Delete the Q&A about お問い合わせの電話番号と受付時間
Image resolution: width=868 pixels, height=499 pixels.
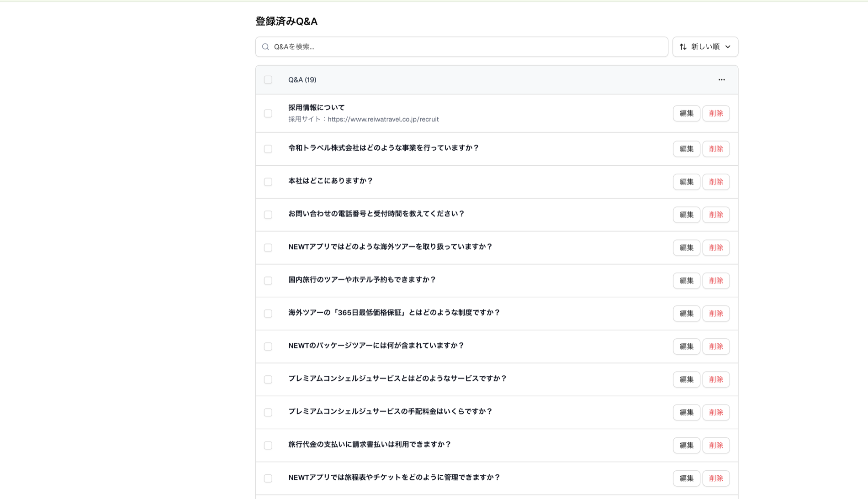click(x=716, y=215)
